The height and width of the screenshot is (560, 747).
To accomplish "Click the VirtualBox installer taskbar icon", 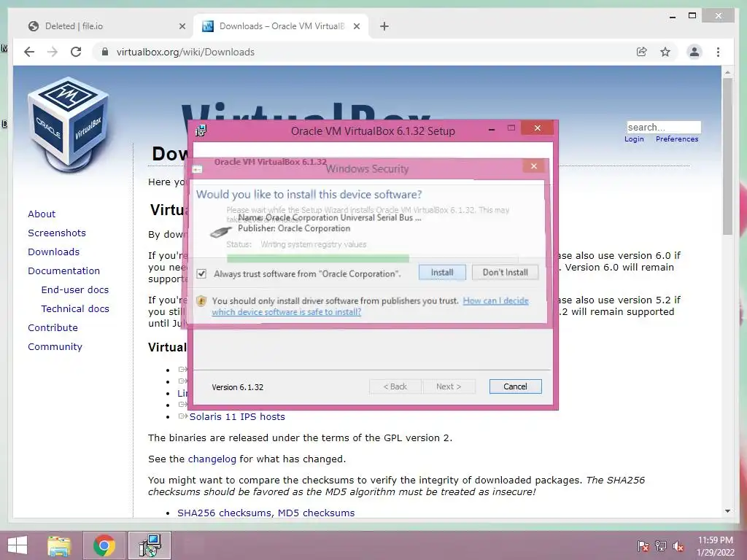I will pyautogui.click(x=150, y=545).
